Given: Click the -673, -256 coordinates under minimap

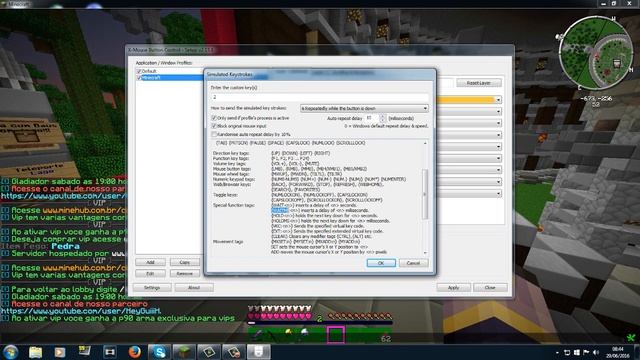Looking at the screenshot, I should pos(596,98).
